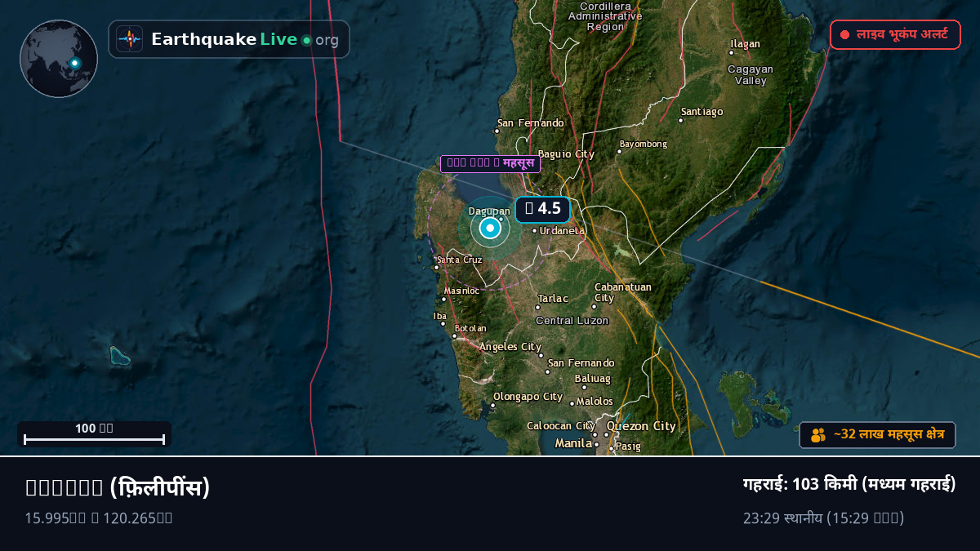
Task: Click the Quezon City label
Action: point(641,426)
